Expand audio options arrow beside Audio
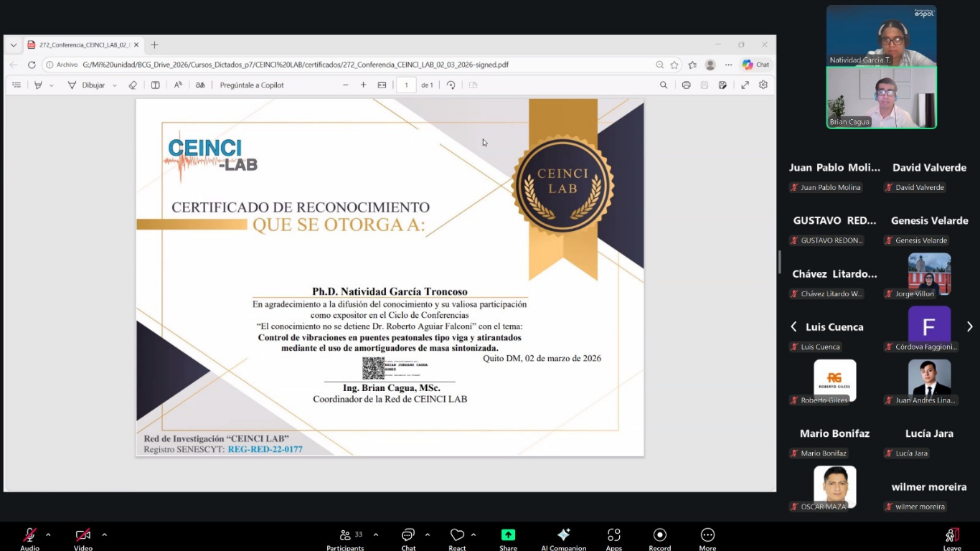Image resolution: width=980 pixels, height=551 pixels. coord(48,534)
